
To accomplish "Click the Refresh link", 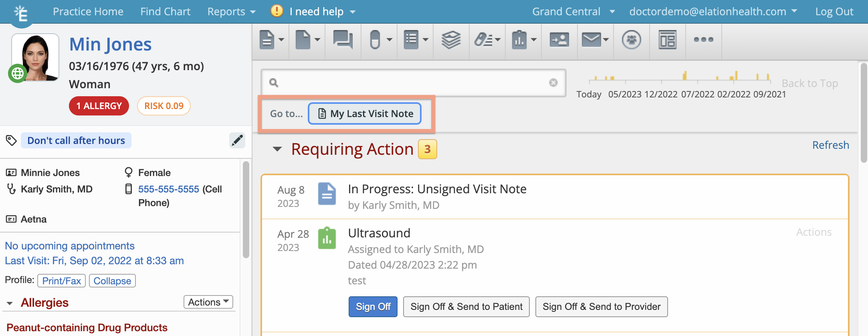I will (831, 145).
